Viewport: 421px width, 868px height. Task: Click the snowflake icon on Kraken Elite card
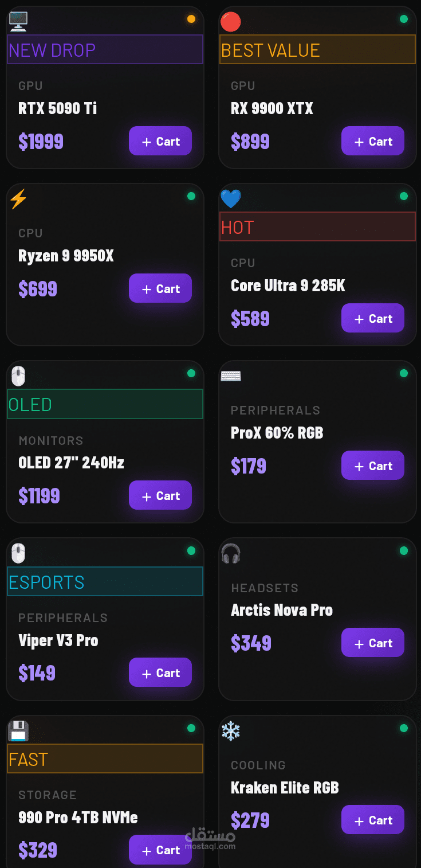tap(230, 731)
